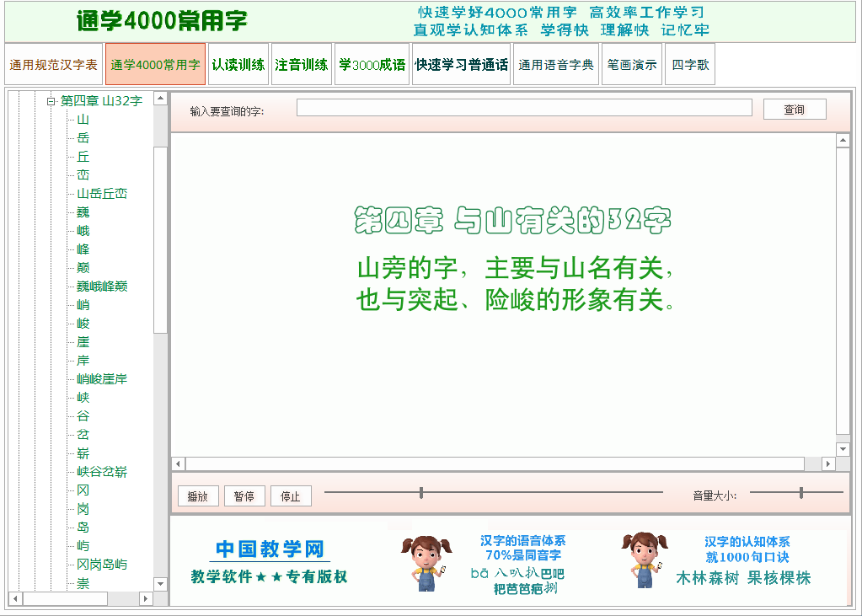Select the 峡谷岔崭 tree entry
862x616 pixels.
[102, 472]
